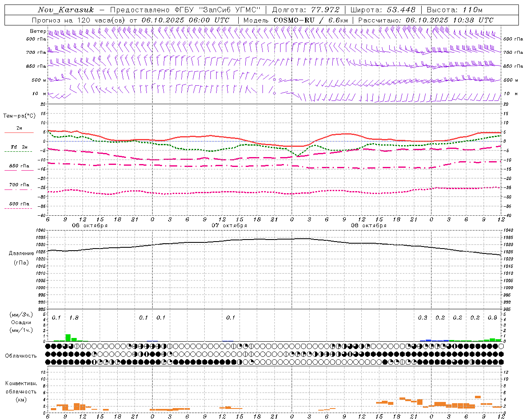Click the Тем-ра(°C) temperature panel label
This screenshot has height=420, width=525.
[19, 116]
